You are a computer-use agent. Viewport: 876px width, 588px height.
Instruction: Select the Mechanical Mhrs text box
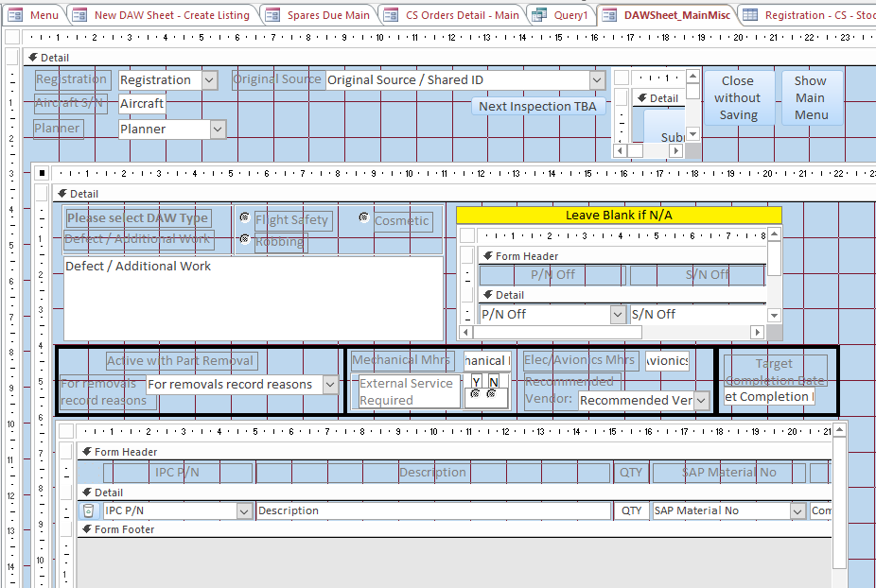[x=487, y=361]
